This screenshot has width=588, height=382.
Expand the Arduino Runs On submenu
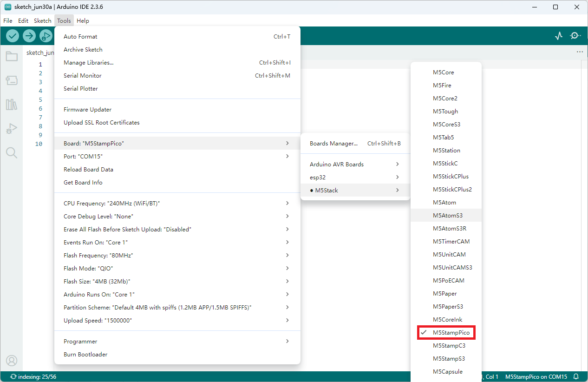pos(177,294)
